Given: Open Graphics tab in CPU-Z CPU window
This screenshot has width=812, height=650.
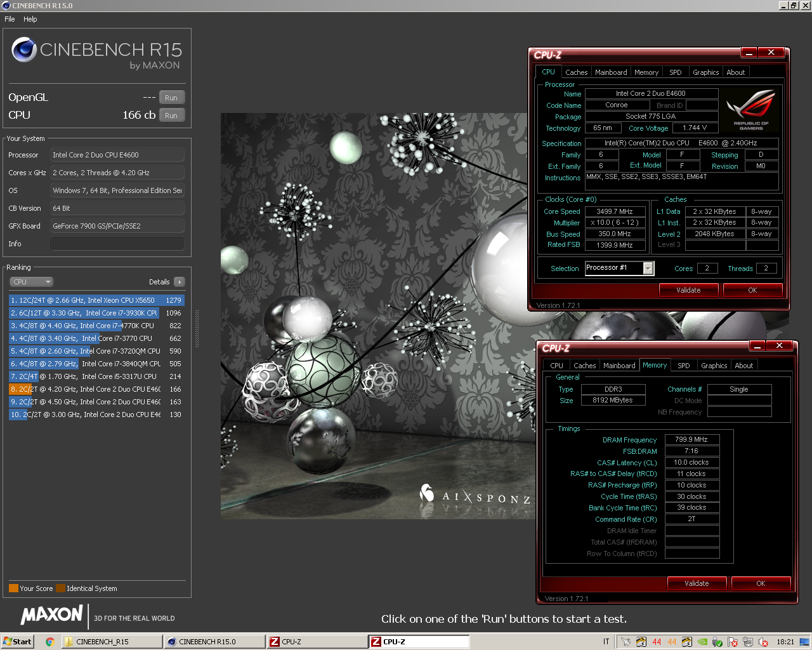Looking at the screenshot, I should (705, 72).
